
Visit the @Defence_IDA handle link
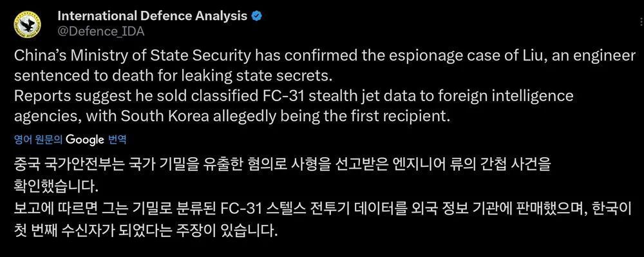pos(101,32)
